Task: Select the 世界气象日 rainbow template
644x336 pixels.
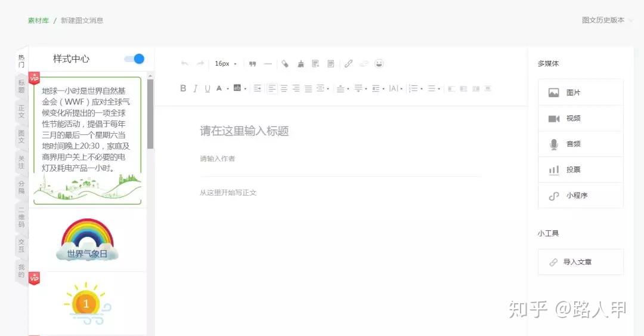Action: [x=88, y=240]
